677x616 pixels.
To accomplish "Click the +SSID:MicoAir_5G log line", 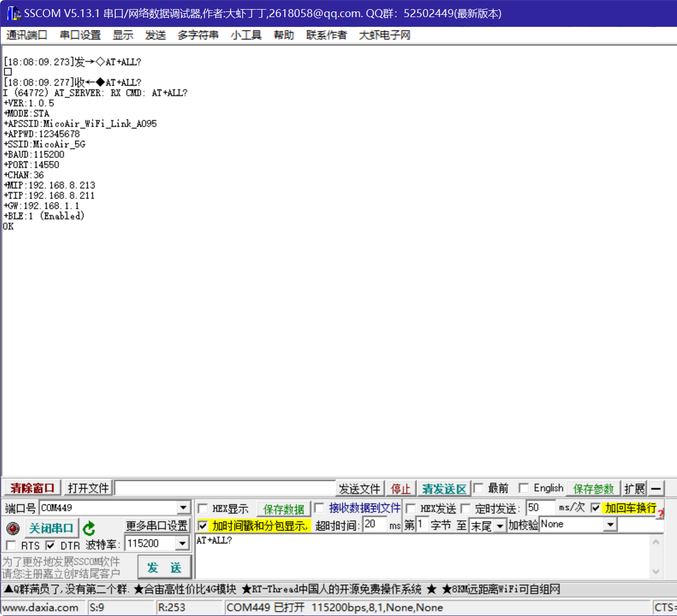I will pyautogui.click(x=45, y=144).
